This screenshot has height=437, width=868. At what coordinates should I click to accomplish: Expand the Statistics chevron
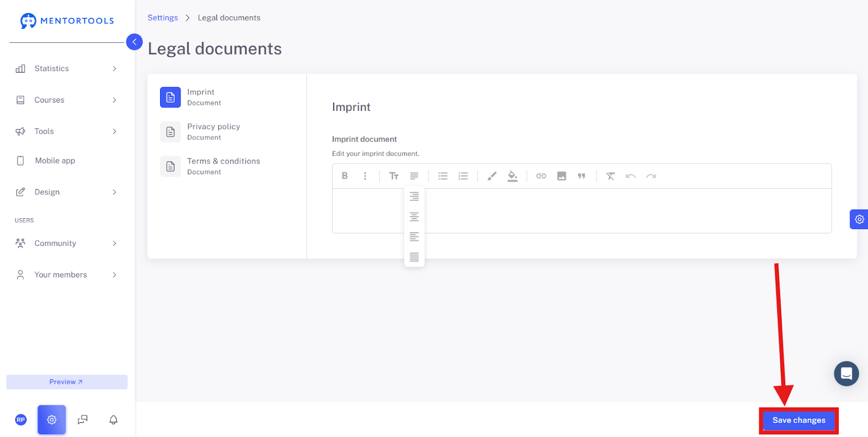click(114, 68)
